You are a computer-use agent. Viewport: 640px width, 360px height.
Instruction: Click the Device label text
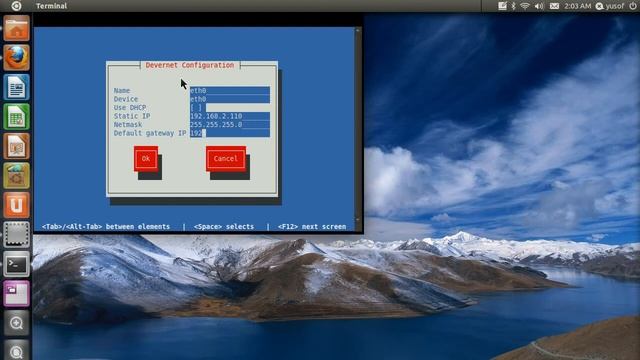(126, 99)
